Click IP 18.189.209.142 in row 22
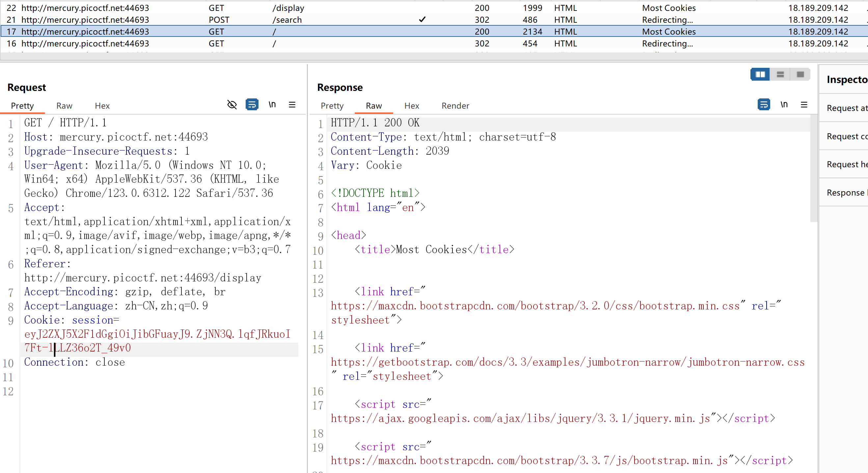The height and width of the screenshot is (473, 868). click(x=818, y=8)
